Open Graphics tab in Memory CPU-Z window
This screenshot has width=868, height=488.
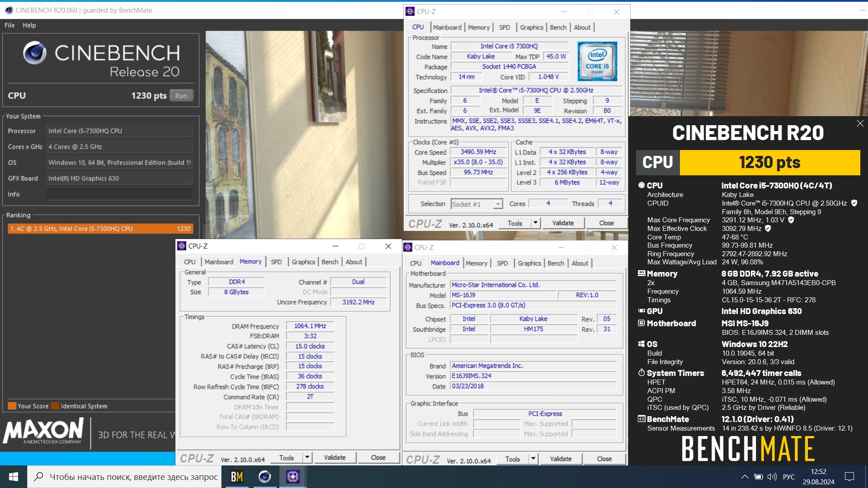(303, 262)
